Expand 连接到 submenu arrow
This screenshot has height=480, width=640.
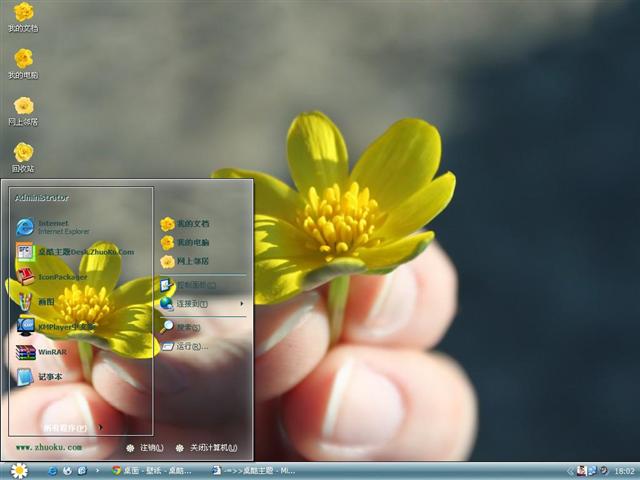point(242,304)
